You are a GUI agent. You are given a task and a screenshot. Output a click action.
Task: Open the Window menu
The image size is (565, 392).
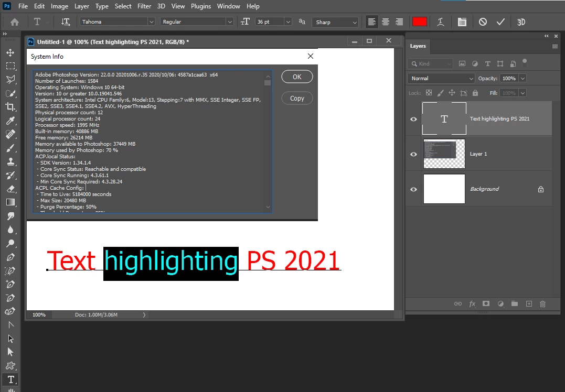point(228,6)
